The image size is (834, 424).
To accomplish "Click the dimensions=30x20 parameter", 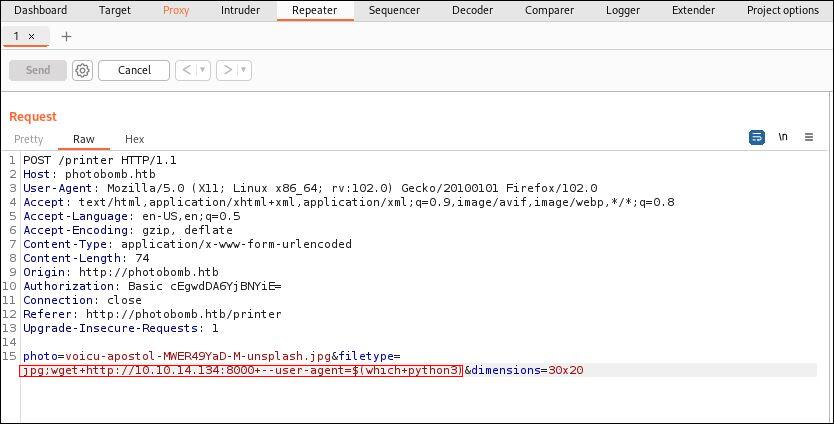I will tap(527, 370).
